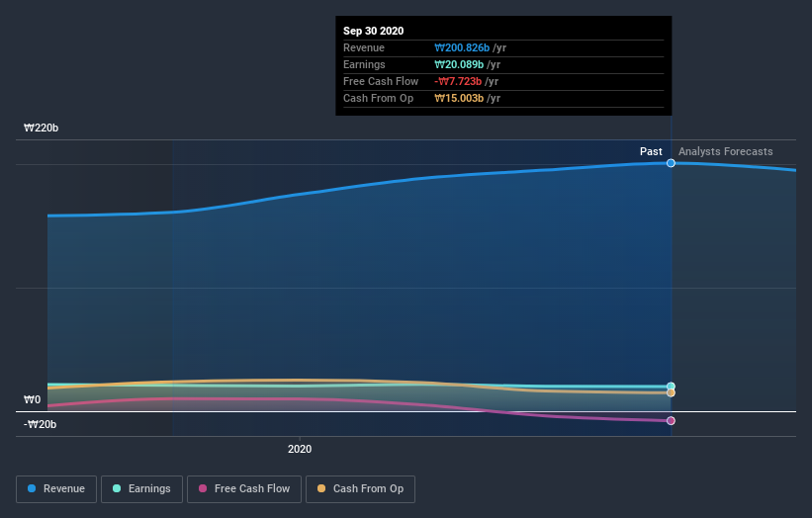The width and height of the screenshot is (812, 518).
Task: Click the Revenue row label in tooltip
Action: point(364,47)
